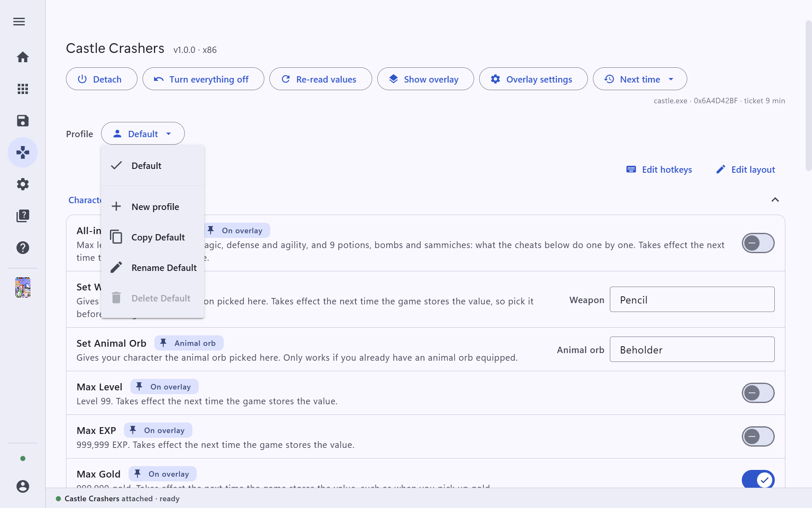812x508 pixels.
Task: Open the save disk icon in sidebar
Action: coord(23,121)
